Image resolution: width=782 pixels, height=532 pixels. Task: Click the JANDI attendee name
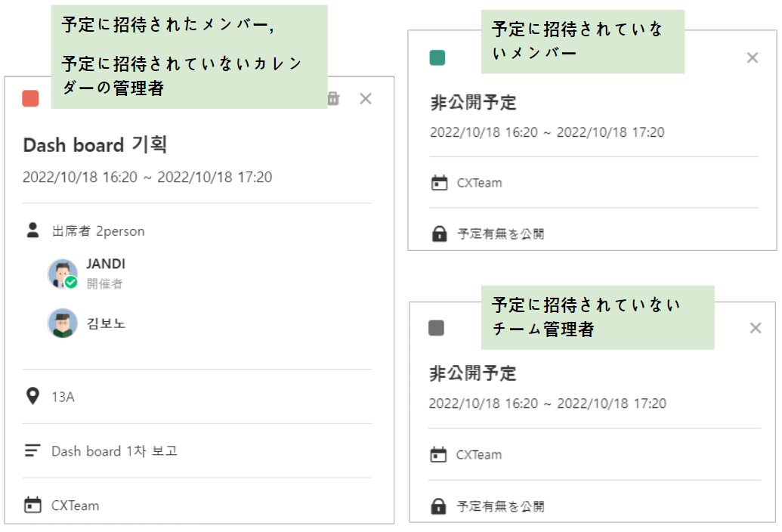point(106,264)
